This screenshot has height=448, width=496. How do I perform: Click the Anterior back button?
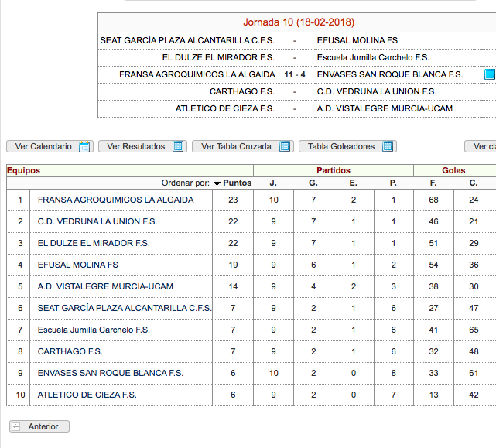tap(39, 426)
